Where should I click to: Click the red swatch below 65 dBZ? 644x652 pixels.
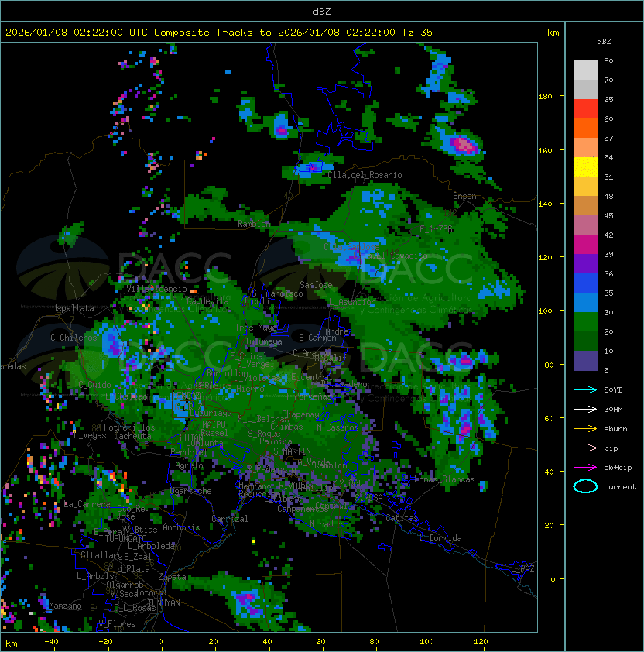[585, 109]
